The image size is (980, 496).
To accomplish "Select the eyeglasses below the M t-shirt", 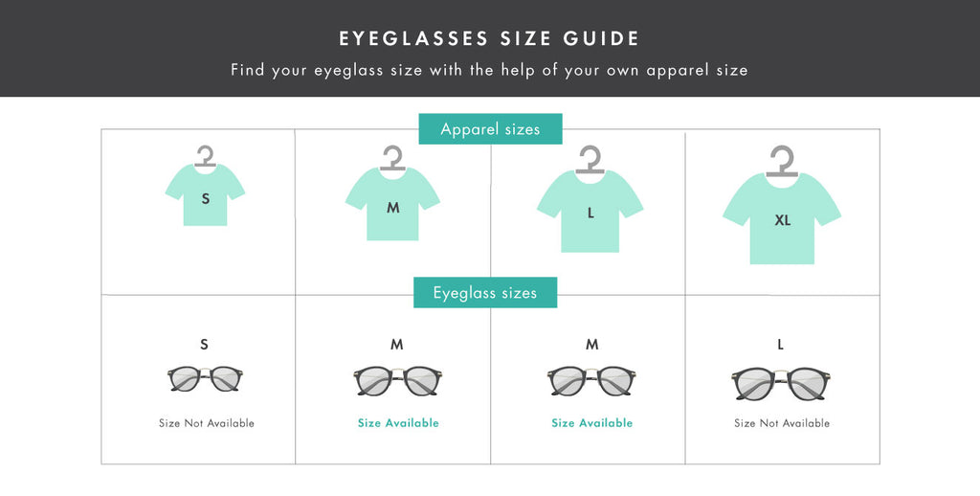I will click(397, 381).
